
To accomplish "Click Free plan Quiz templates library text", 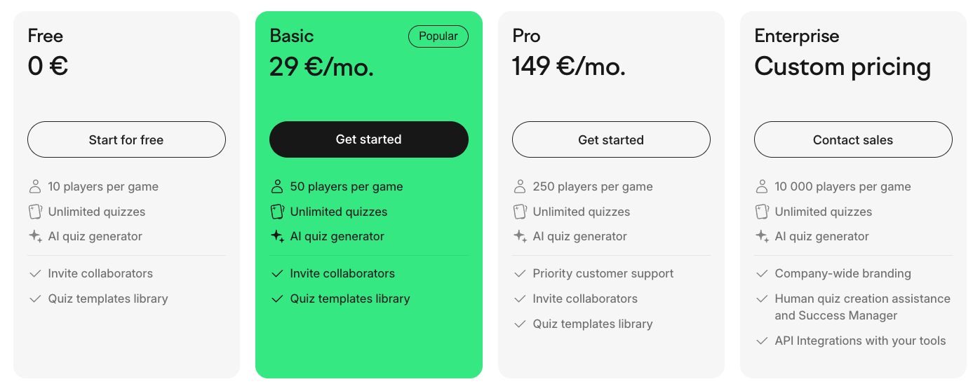I will pos(108,299).
